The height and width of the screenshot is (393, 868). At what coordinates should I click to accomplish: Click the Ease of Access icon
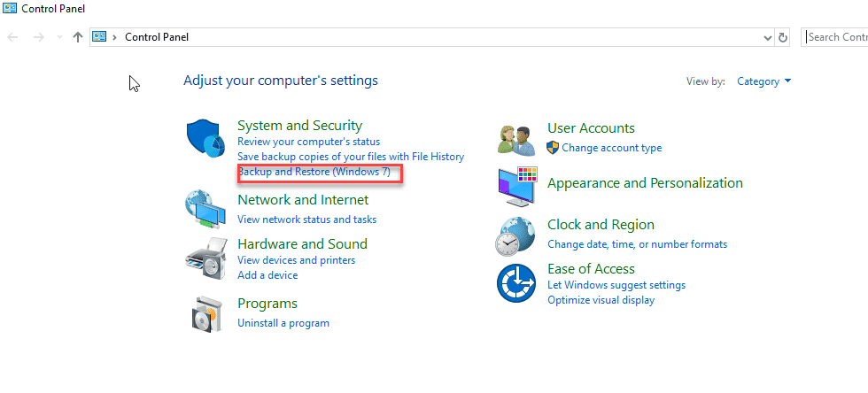coord(515,283)
